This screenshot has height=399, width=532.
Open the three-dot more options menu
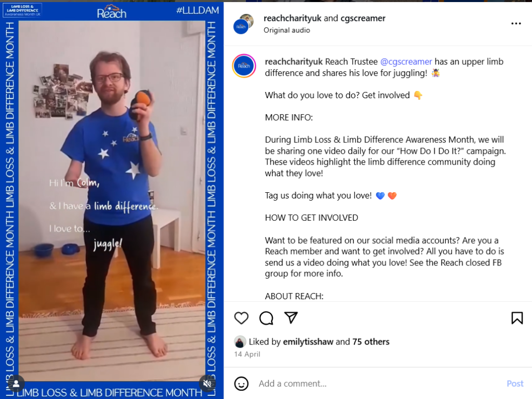coord(516,23)
